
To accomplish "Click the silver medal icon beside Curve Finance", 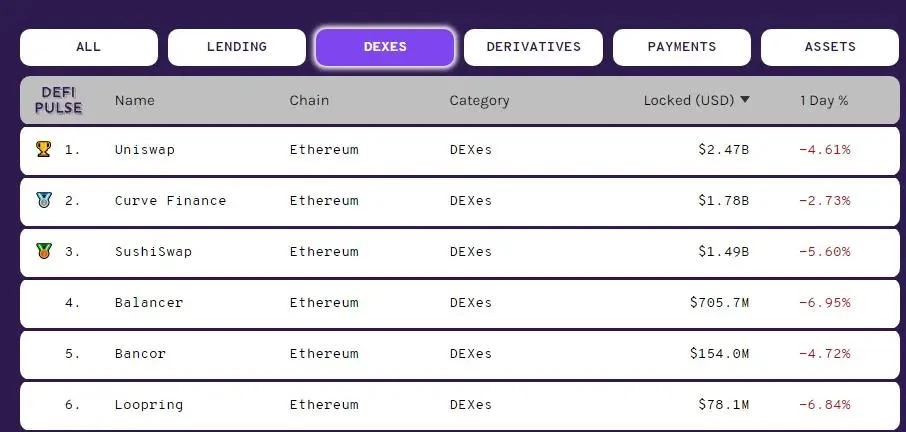I will click(43, 200).
